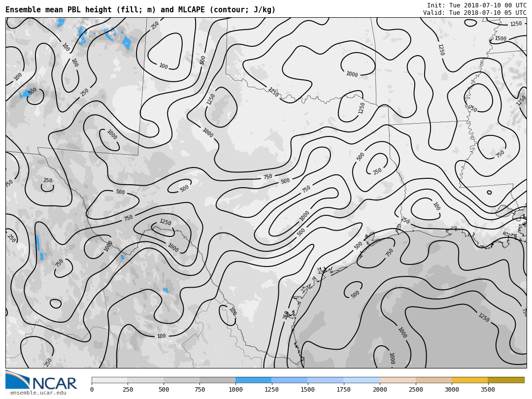532x399 pixels.
Task: Pick the 2000–2500 light peach colorbar swatch
Action: point(398,380)
